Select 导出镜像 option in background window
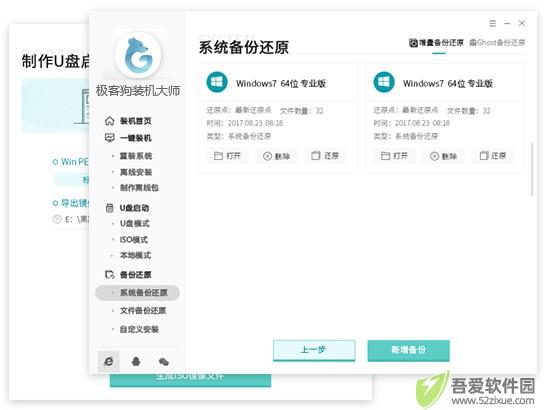The height and width of the screenshot is (410, 544). pyautogui.click(x=71, y=203)
